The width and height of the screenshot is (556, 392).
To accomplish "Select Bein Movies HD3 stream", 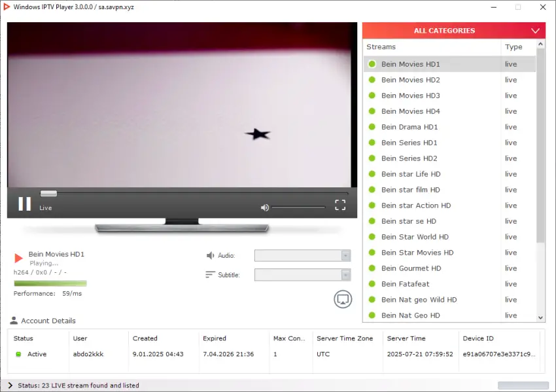I will (x=449, y=96).
